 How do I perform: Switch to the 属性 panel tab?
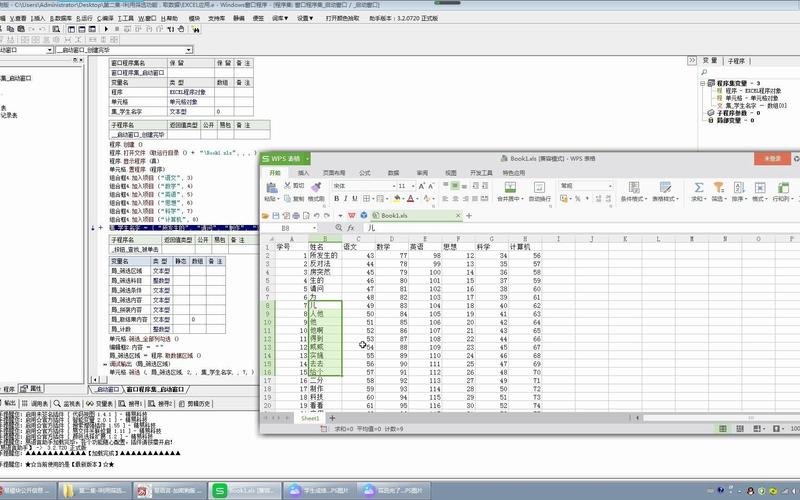(32, 389)
